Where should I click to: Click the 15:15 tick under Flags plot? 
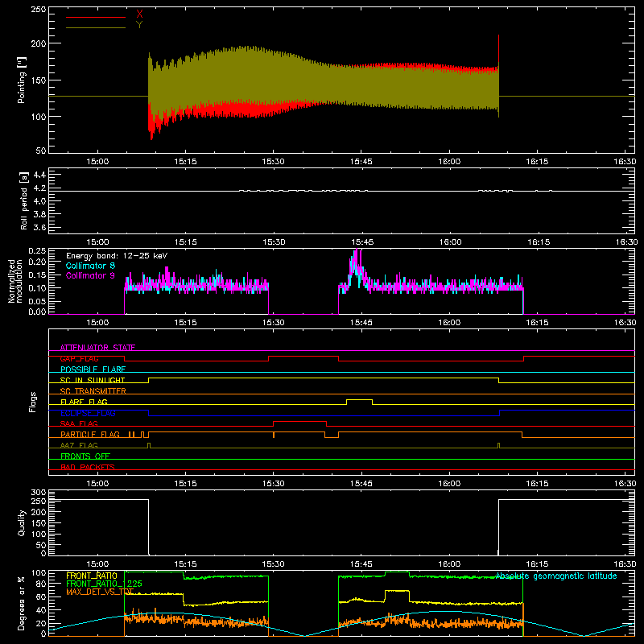185,484
